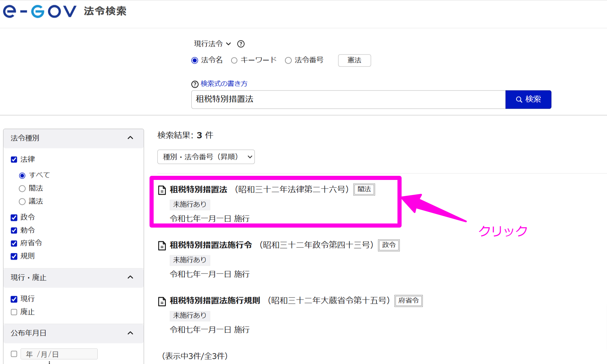Click the document icon for 租税特別措置法

click(x=162, y=190)
